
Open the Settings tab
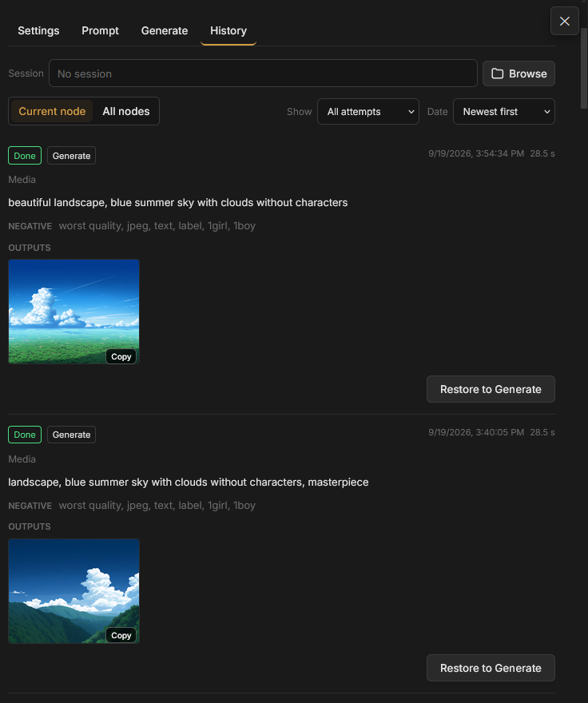(x=38, y=30)
